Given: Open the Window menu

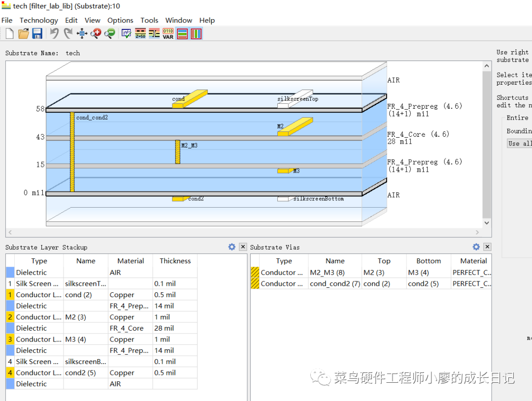Looking at the screenshot, I should coord(179,20).
